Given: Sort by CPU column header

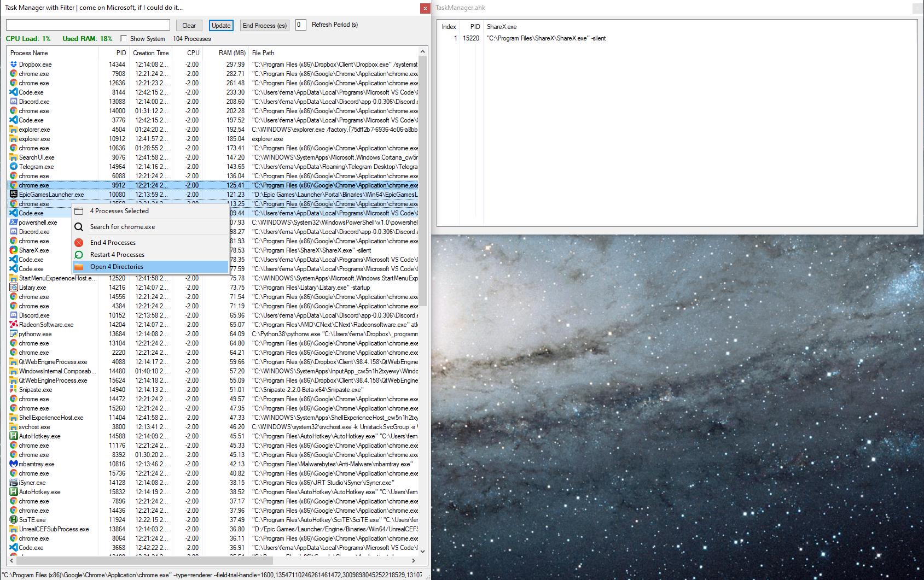Looking at the screenshot, I should [x=187, y=53].
